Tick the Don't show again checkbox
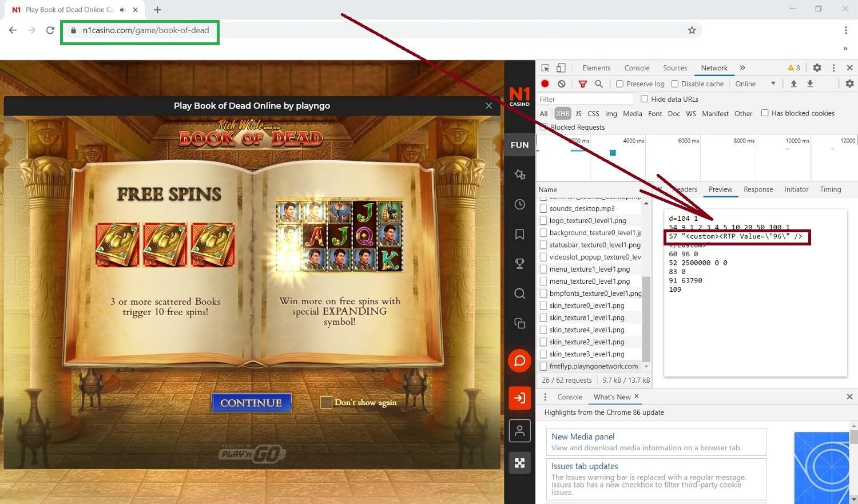 [x=326, y=403]
